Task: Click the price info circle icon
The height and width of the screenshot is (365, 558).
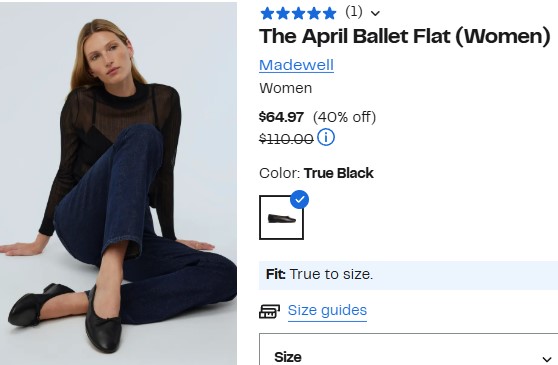Action: pyautogui.click(x=326, y=137)
